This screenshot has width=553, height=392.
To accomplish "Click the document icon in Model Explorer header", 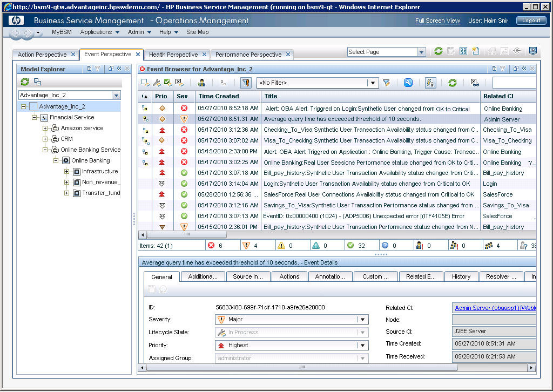I will coord(89,69).
